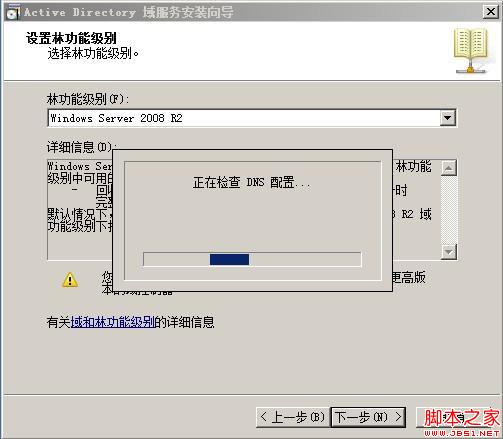The height and width of the screenshot is (439, 503).
Task: Click the yellow warning triangle icon
Action: click(x=70, y=280)
